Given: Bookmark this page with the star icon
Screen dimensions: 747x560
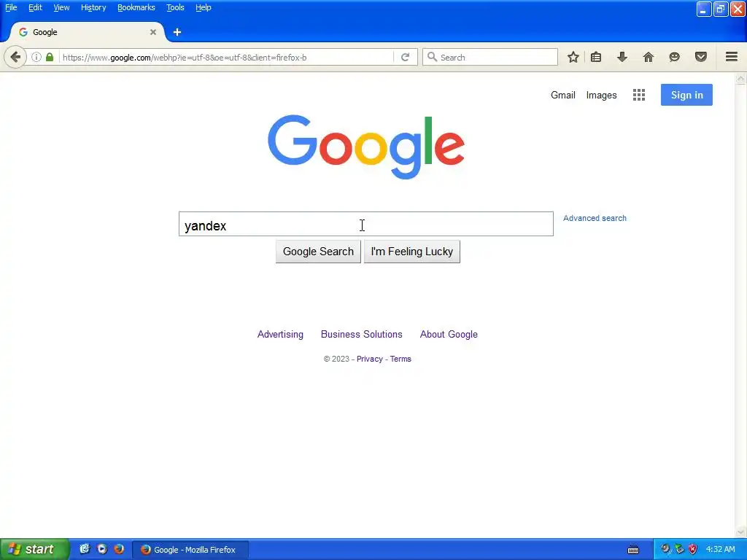Looking at the screenshot, I should pos(573,57).
